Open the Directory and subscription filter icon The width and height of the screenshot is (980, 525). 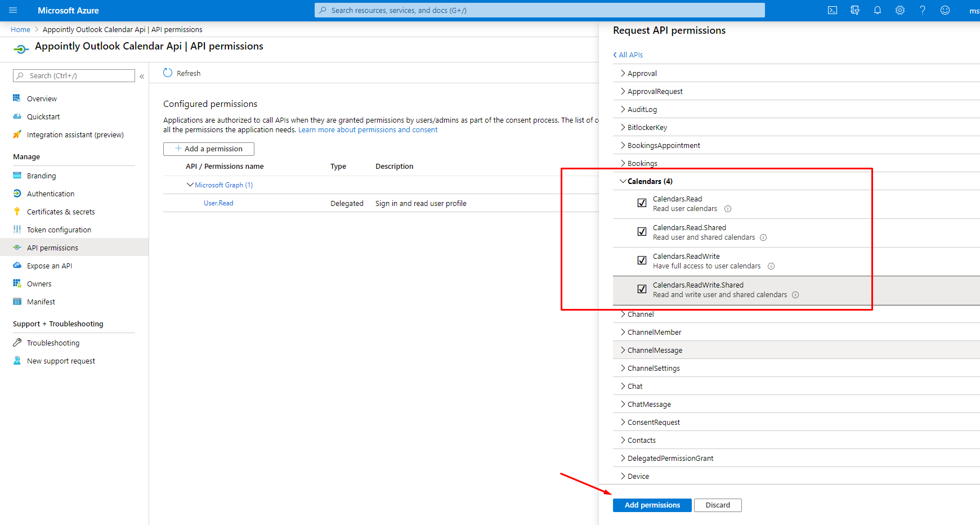855,10
